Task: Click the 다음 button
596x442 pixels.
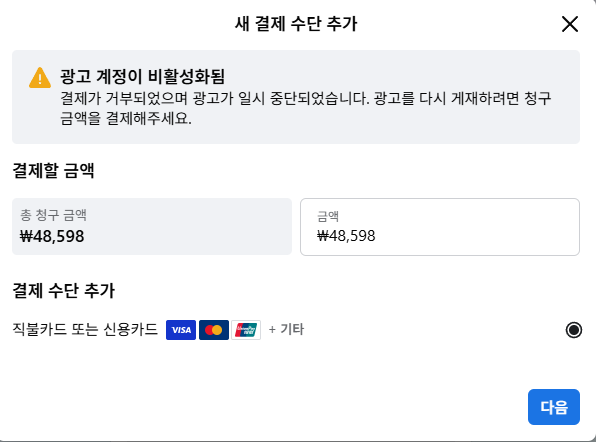Action: tap(554, 407)
